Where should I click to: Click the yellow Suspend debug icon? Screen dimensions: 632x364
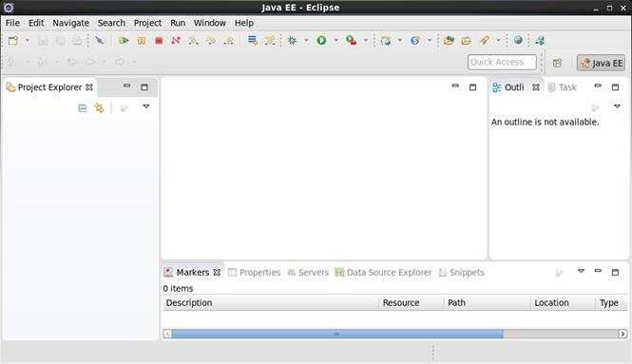(x=142, y=40)
